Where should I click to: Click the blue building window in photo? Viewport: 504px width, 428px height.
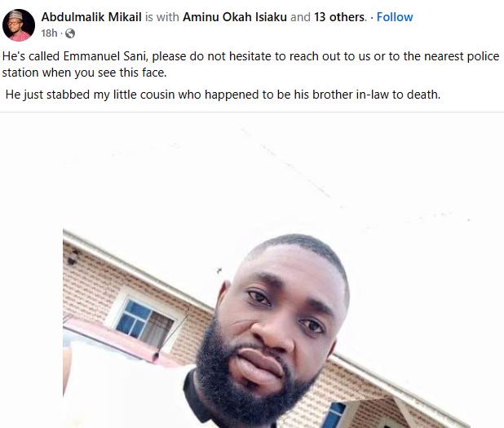point(144,323)
